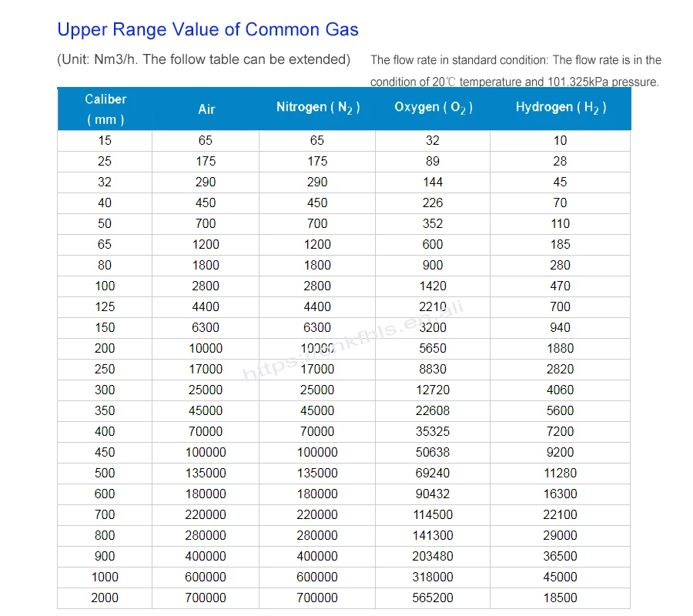Screen dimensions: 693x616
Task: Click the air value for caliber 500
Action: (206, 473)
